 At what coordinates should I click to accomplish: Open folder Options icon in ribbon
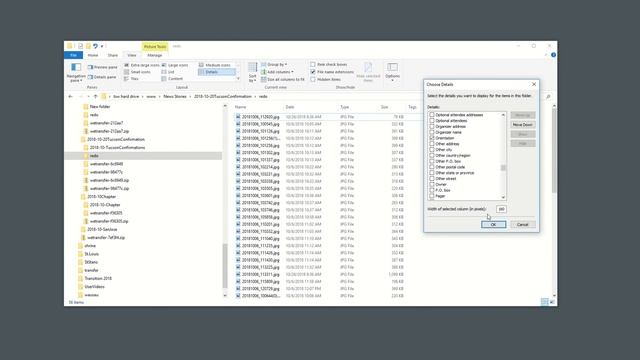(x=392, y=67)
